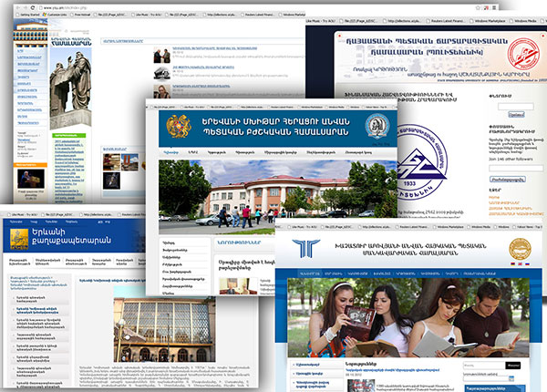
Task: Click the students reading banner photo
Action: click(408, 317)
